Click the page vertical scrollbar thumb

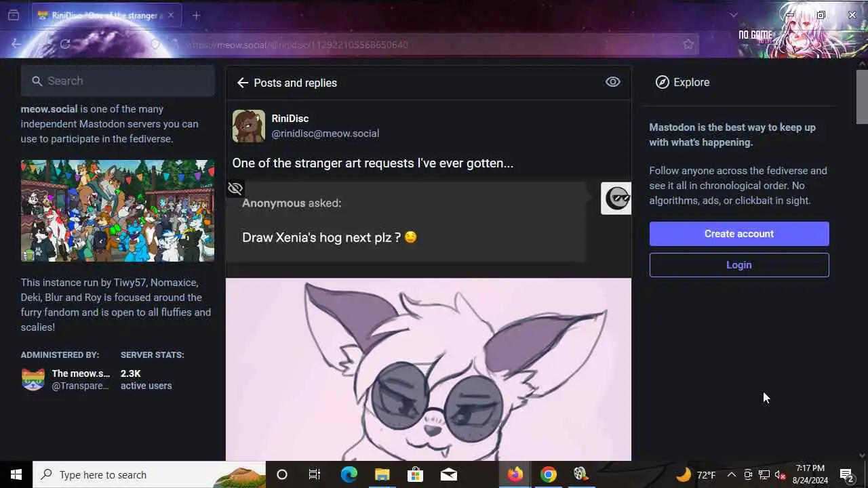862,96
